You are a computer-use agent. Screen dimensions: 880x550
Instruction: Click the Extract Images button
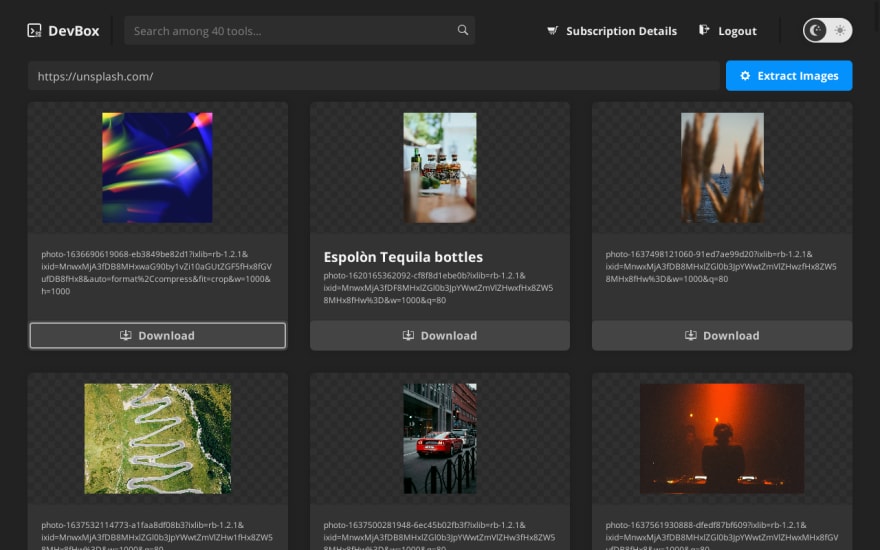coord(789,76)
